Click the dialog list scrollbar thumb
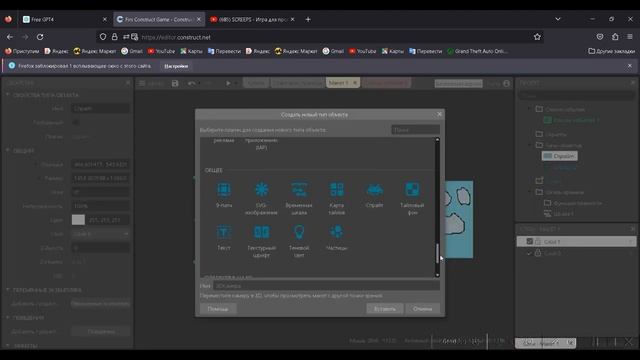 [437, 253]
